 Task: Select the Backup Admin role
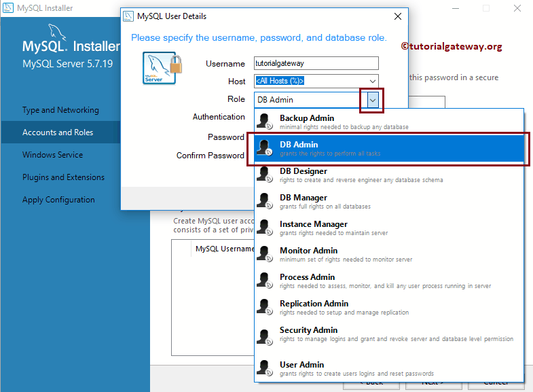(x=389, y=122)
